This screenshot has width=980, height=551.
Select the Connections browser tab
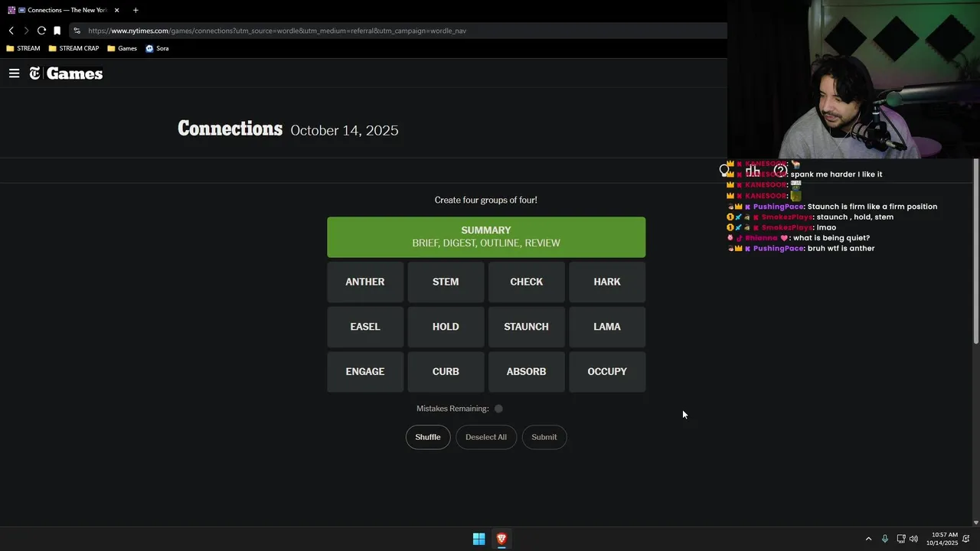click(64, 10)
